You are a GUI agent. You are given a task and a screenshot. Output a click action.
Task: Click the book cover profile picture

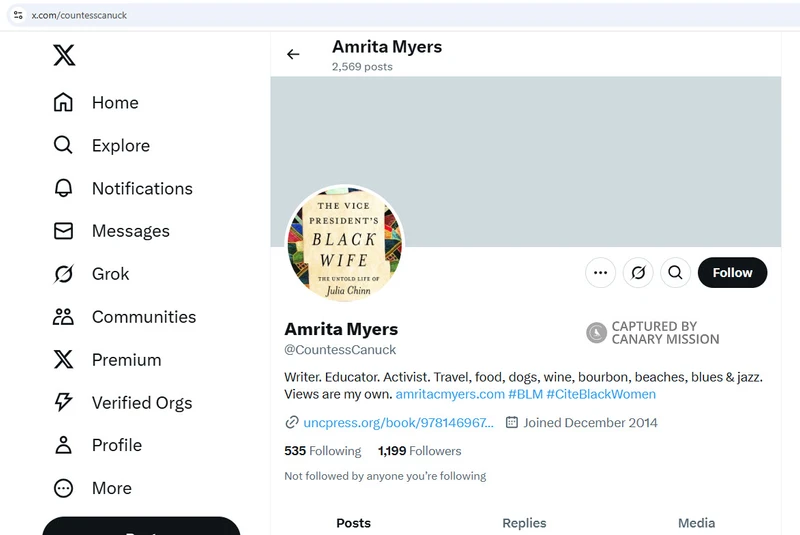pyautogui.click(x=344, y=244)
